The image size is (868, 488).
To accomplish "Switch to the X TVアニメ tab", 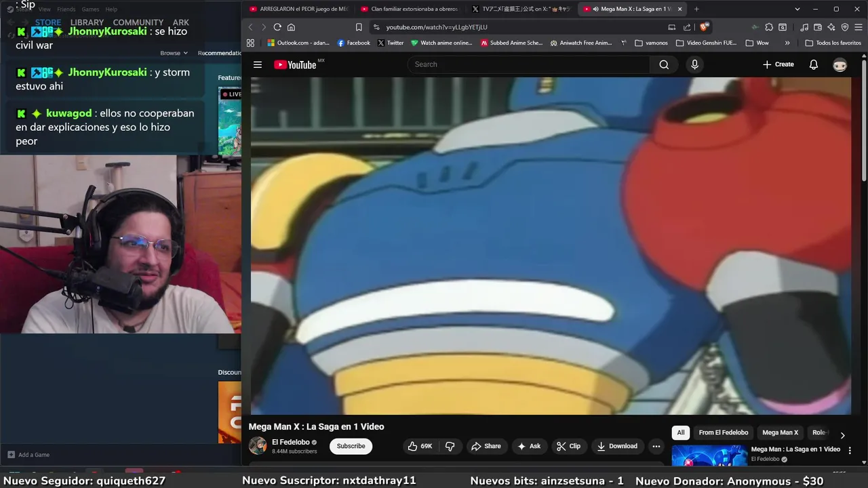I will coord(521,9).
